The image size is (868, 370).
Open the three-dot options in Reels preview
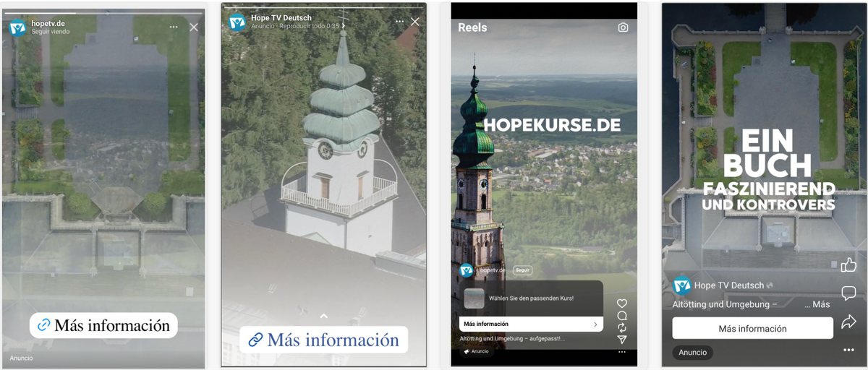[x=622, y=351]
